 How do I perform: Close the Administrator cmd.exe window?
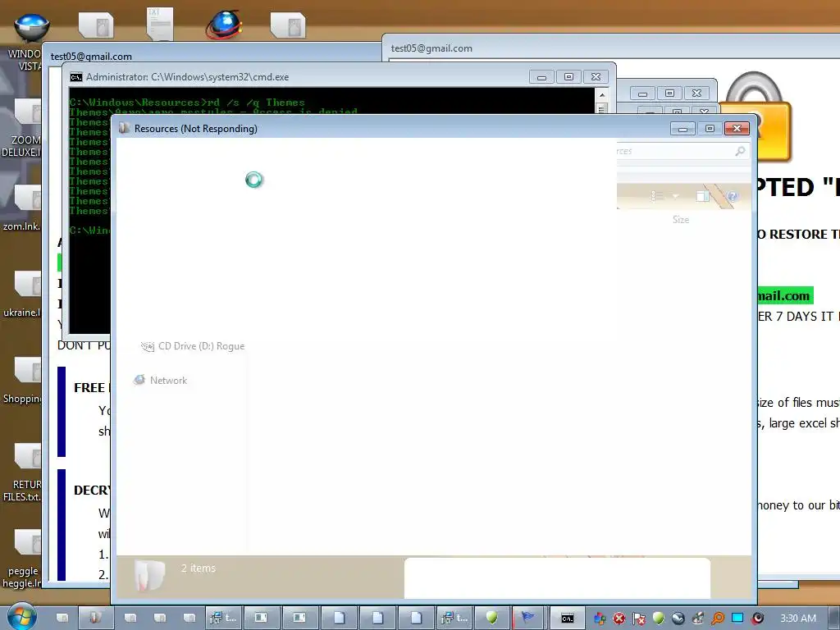coord(596,77)
